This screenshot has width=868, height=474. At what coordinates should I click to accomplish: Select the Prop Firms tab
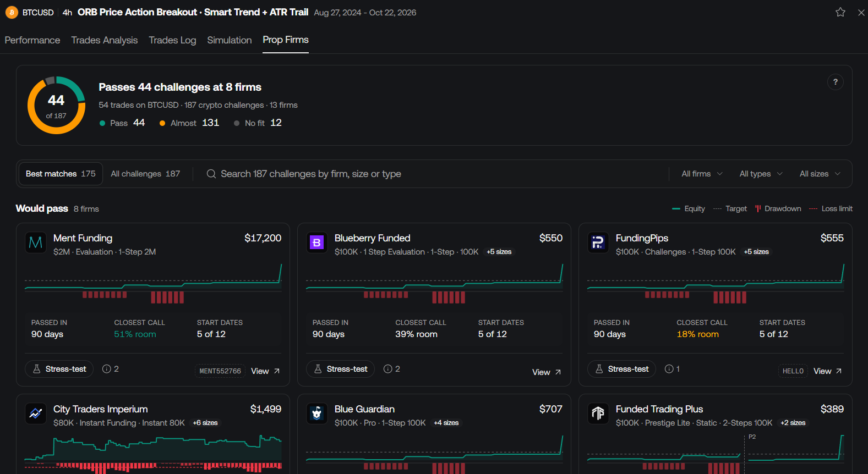pos(286,40)
